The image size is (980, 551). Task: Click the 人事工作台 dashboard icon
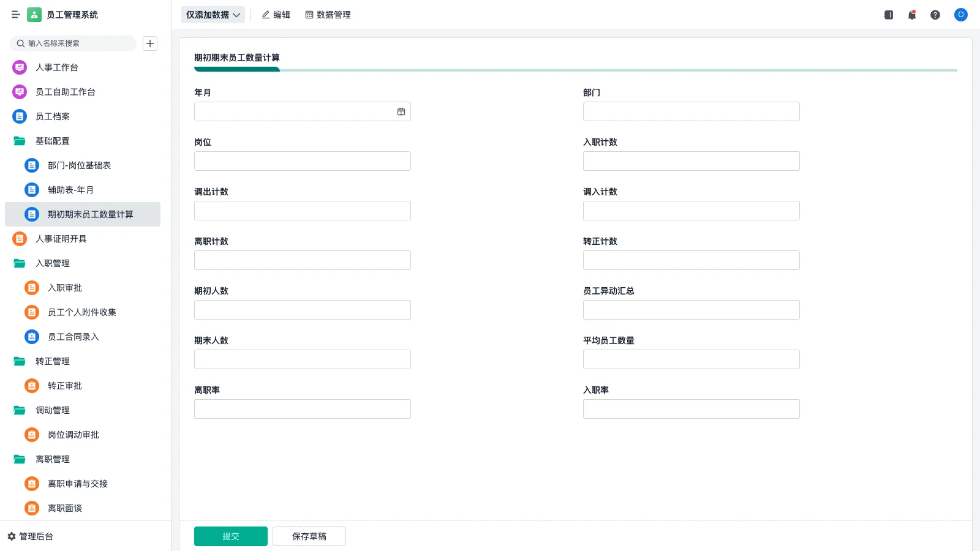coord(20,67)
